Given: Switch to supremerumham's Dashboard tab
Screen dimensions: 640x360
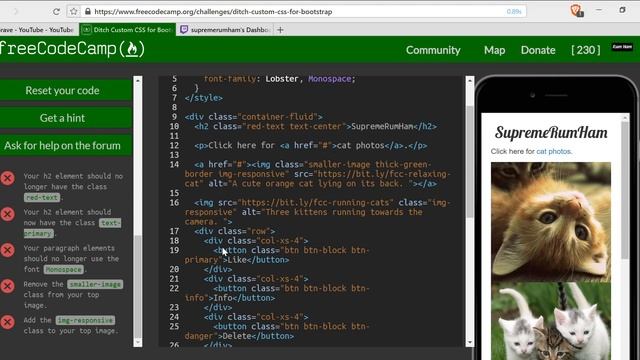Looking at the screenshot, I should tap(225, 30).
